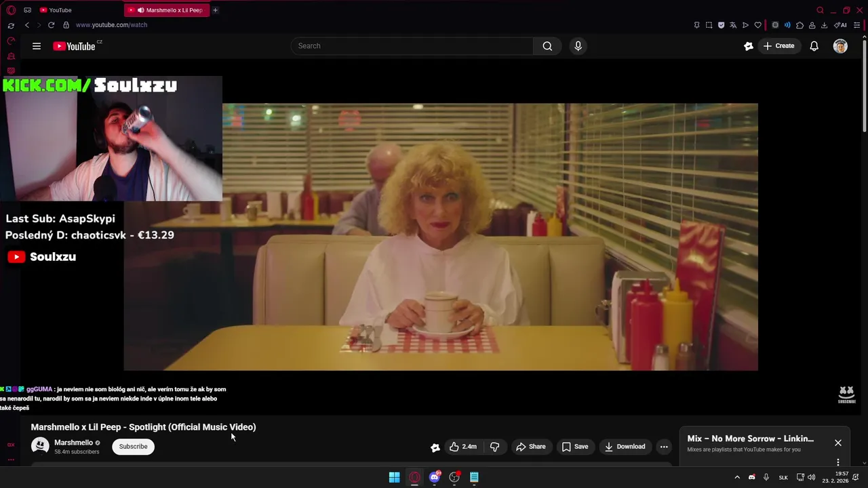Screen dimensions: 868x488
Task: Open taskbar clock and calendar
Action: (x=835, y=477)
